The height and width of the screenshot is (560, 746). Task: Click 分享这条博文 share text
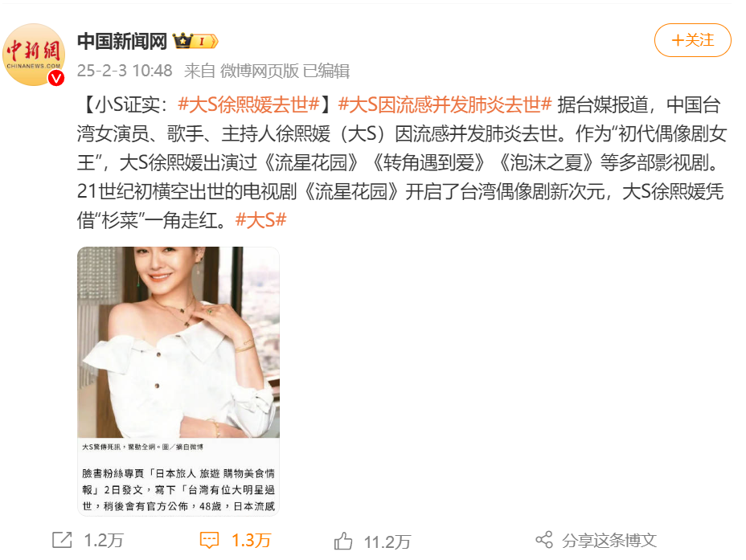[x=609, y=541]
